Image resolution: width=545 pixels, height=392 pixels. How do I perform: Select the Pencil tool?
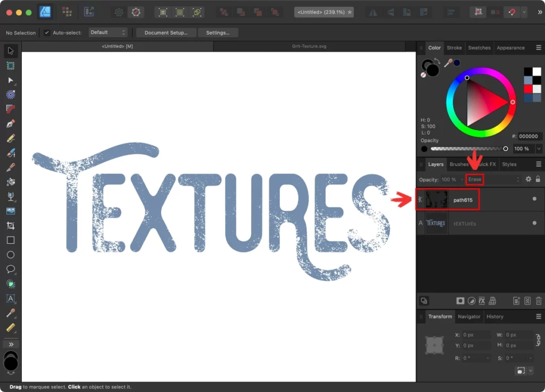click(10, 138)
